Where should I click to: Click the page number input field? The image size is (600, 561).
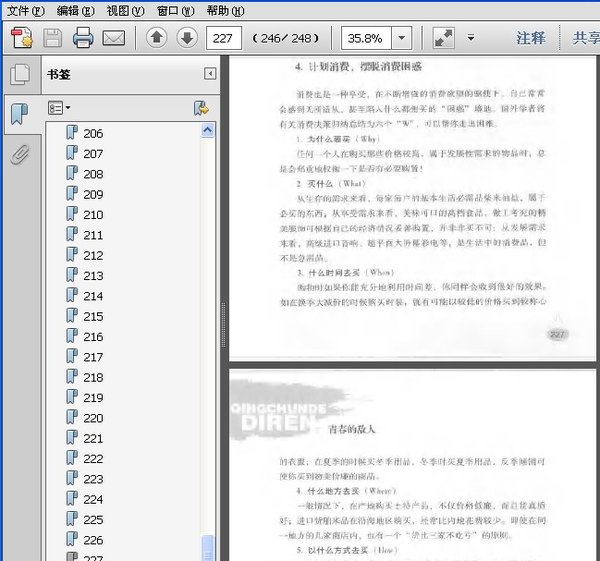pos(225,39)
